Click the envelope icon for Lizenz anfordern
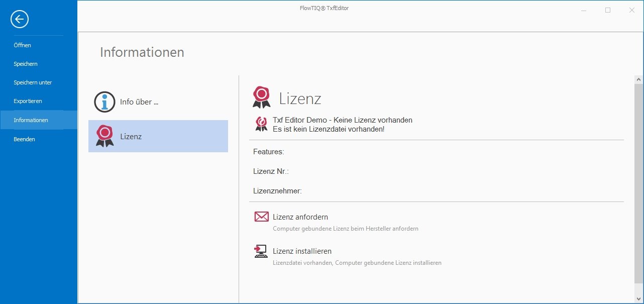Screen dimensions: 644x304 tap(261, 217)
